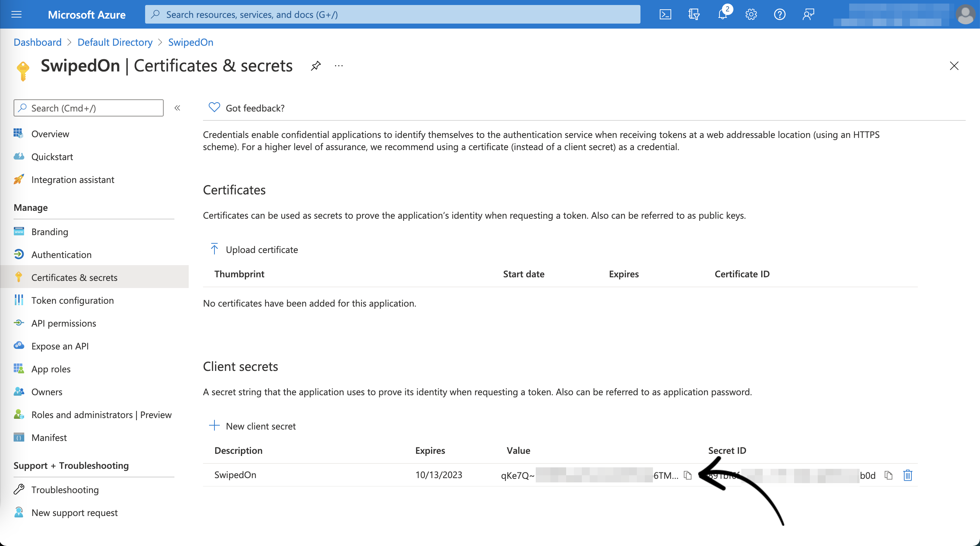The height and width of the screenshot is (546, 980).
Task: Open the Feedback icon in the top bar
Action: coord(808,14)
